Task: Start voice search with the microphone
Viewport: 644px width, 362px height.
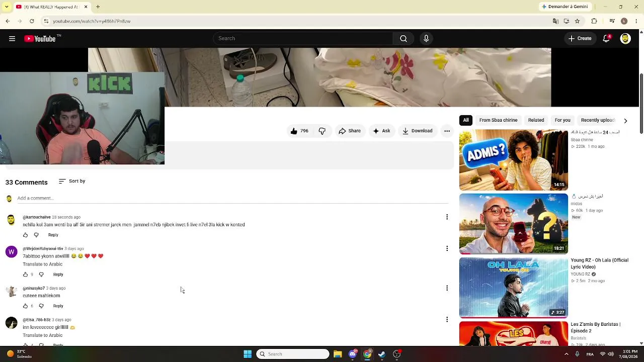Action: point(426,39)
